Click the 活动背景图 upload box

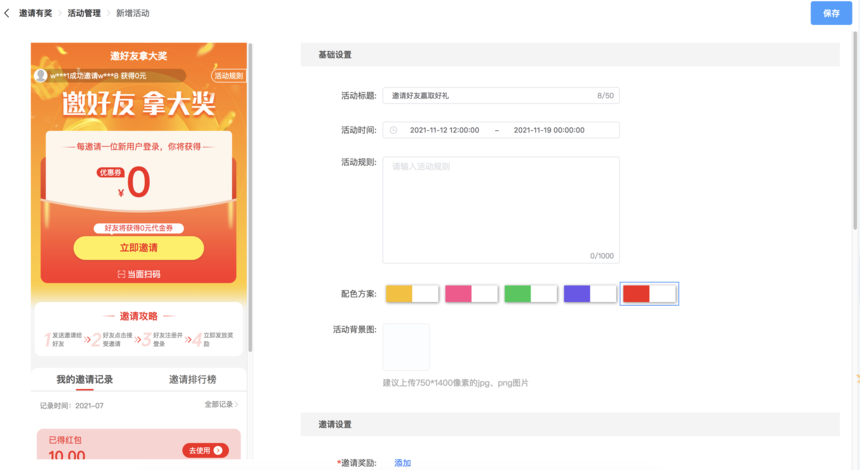click(x=406, y=347)
